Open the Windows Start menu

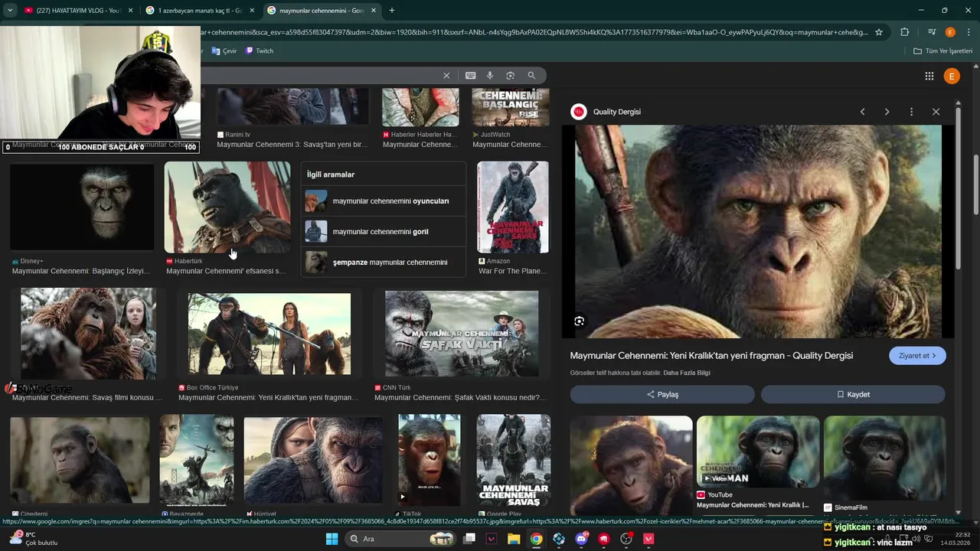pos(332,539)
